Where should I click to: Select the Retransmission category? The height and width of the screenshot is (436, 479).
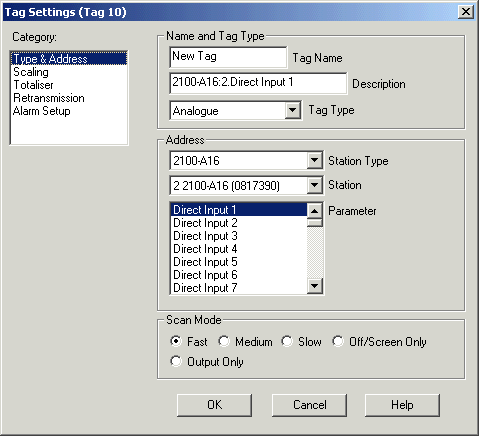[x=49, y=98]
